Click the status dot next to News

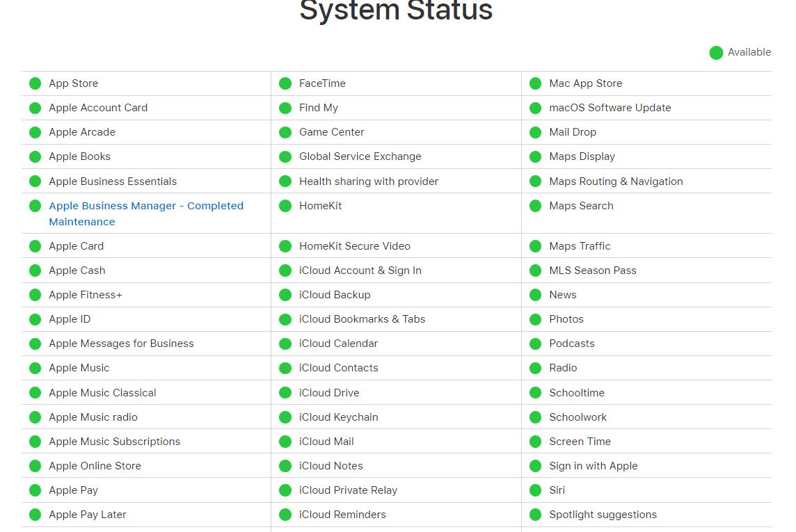(x=536, y=295)
